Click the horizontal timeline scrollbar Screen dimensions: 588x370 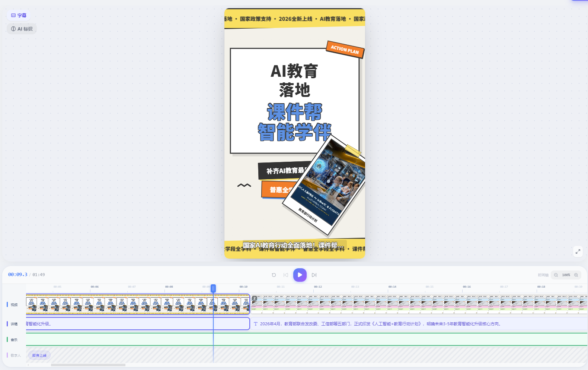pyautogui.click(x=88, y=365)
